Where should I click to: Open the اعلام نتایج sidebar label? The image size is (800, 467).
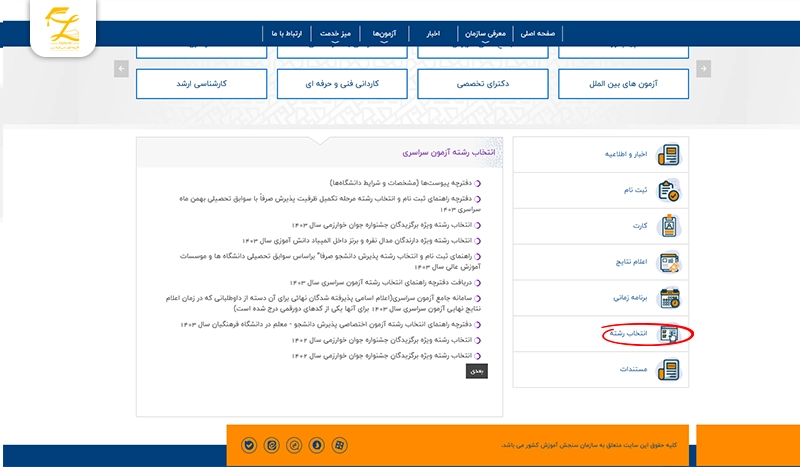coord(632,262)
